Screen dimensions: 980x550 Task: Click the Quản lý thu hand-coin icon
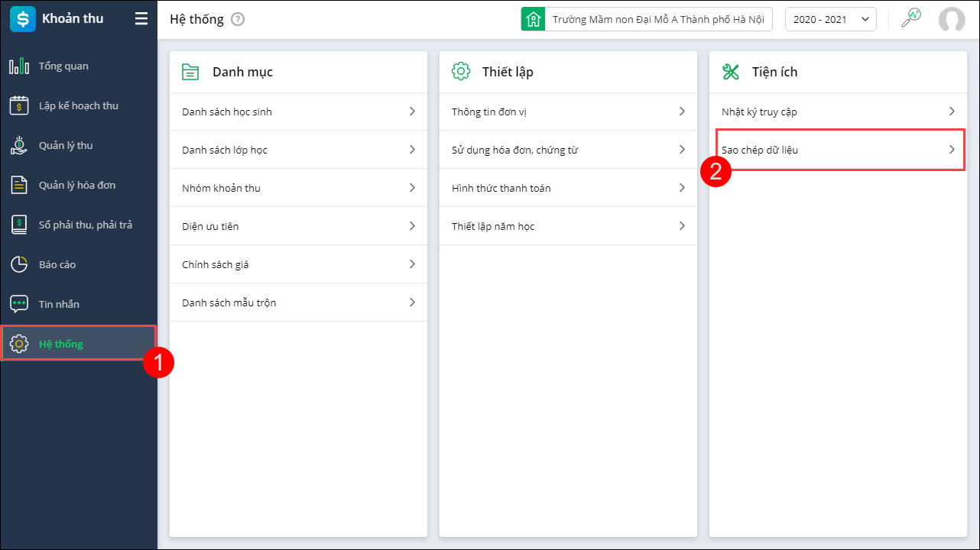[x=19, y=145]
